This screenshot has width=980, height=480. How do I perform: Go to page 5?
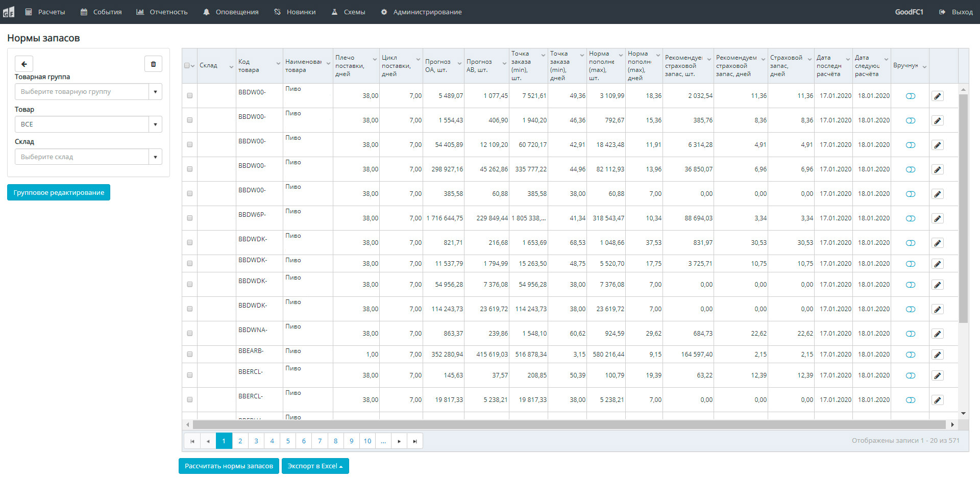288,441
